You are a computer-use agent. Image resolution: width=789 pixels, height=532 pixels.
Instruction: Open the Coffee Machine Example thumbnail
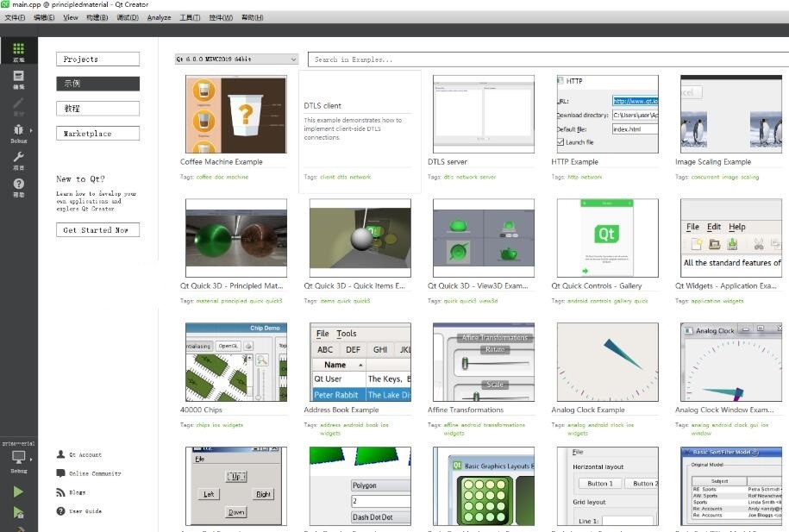(236, 115)
